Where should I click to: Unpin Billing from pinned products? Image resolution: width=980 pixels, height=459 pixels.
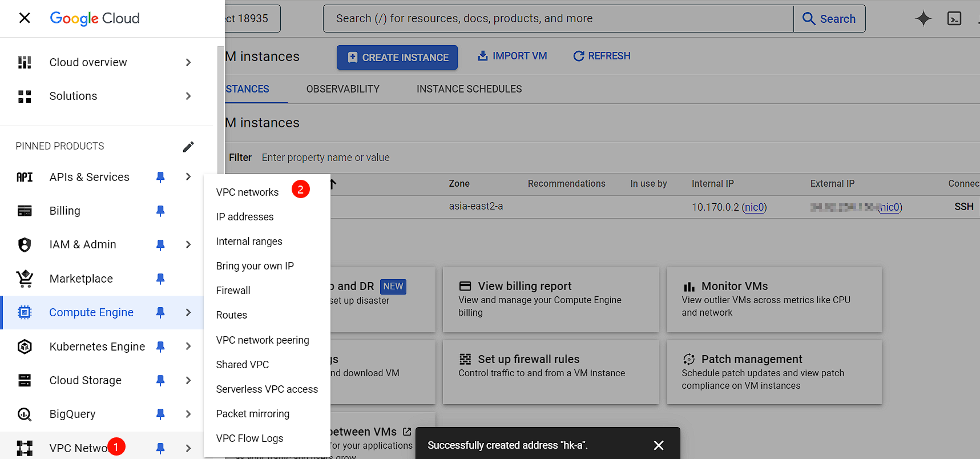[160, 211]
